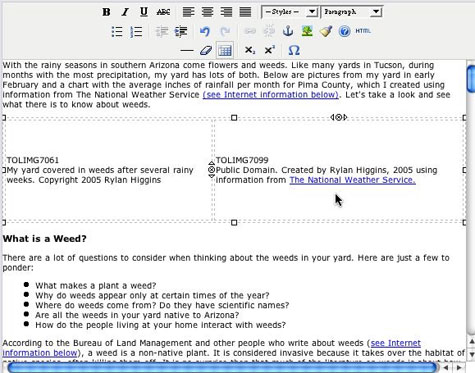This screenshot has width=475, height=373.
Task: Align text right
Action: tap(226, 12)
